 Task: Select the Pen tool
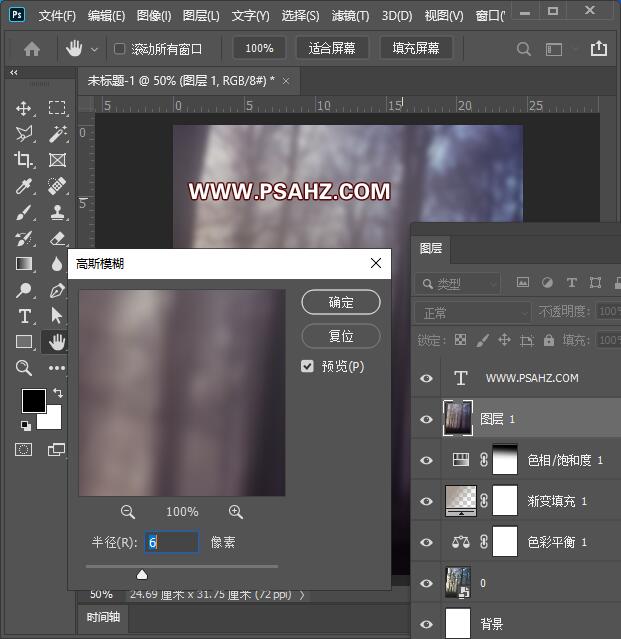click(57, 290)
